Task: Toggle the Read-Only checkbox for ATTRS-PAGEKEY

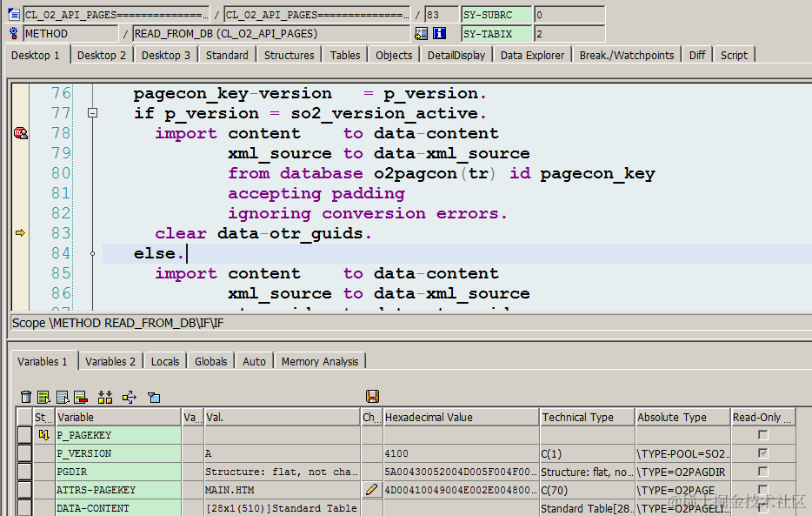Action: click(762, 489)
